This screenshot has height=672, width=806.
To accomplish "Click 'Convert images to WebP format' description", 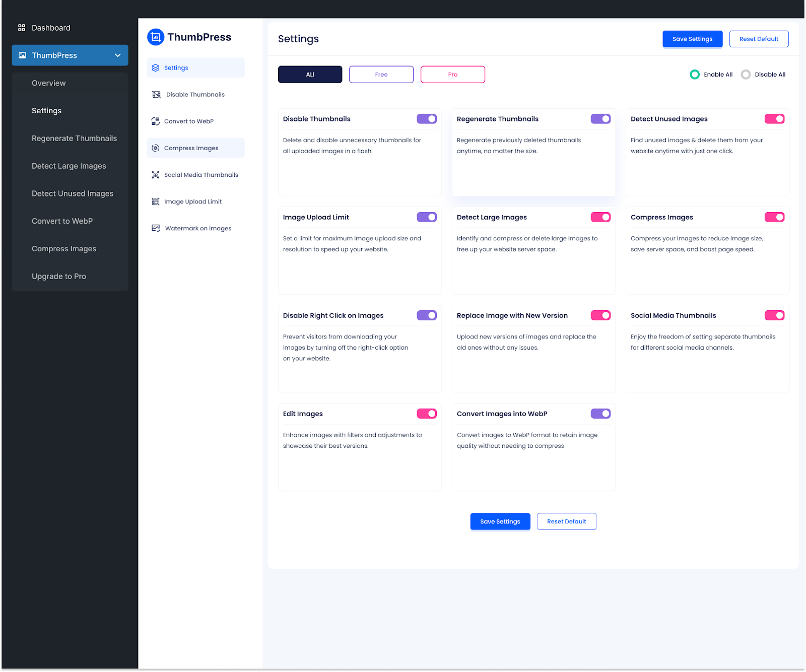I will [527, 440].
